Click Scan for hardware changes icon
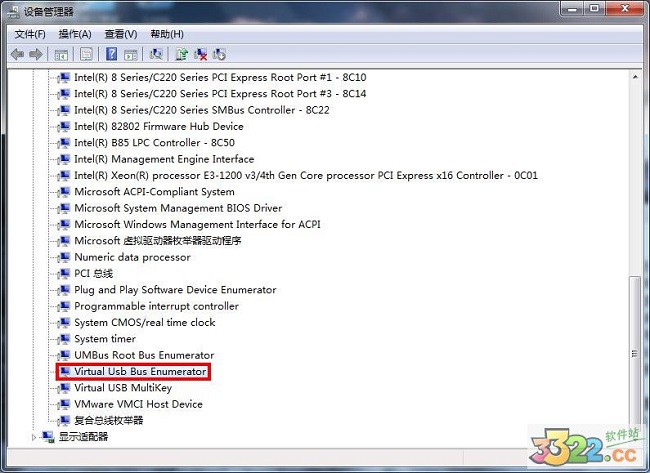This screenshot has height=473, width=650. pos(156,54)
